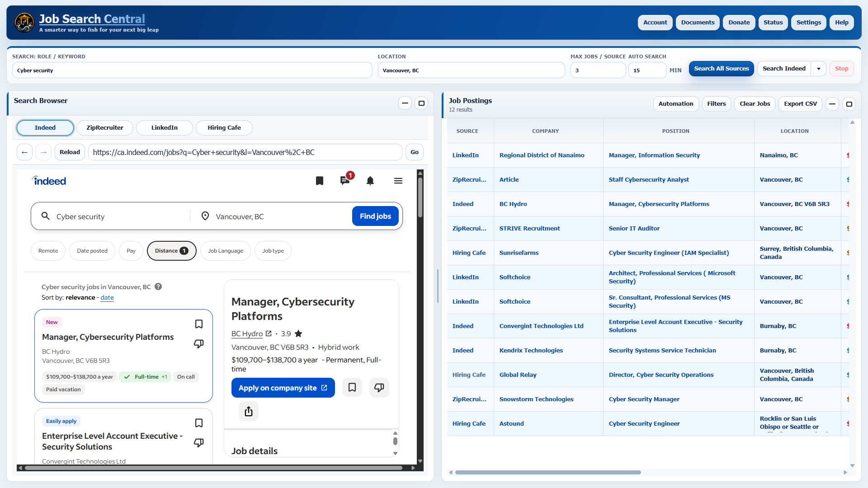Share the job using the share icon

pos(249,411)
